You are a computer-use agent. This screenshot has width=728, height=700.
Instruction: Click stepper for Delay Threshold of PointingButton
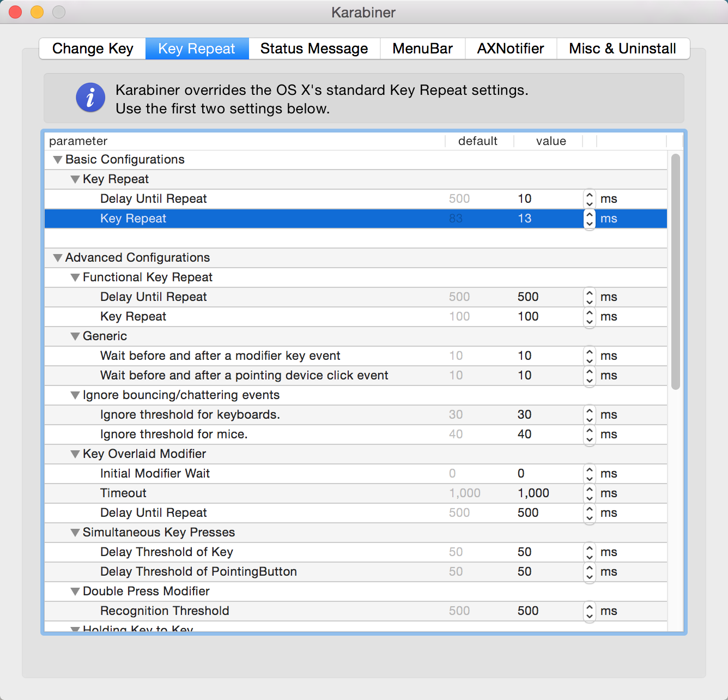589,572
